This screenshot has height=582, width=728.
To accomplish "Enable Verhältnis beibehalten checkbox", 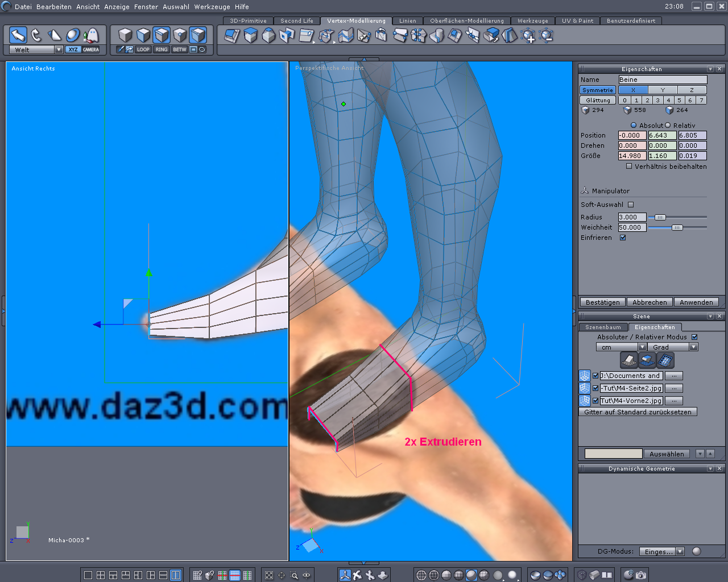I will (x=629, y=167).
